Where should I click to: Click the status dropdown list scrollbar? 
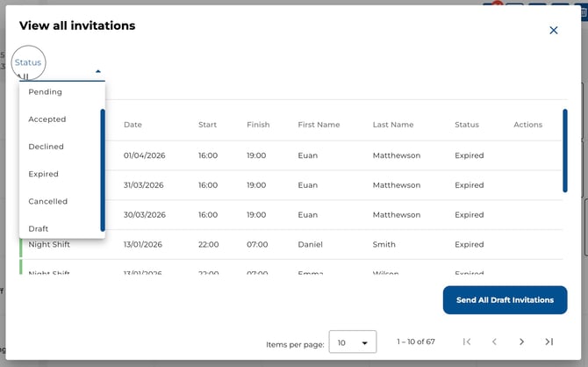(102, 167)
